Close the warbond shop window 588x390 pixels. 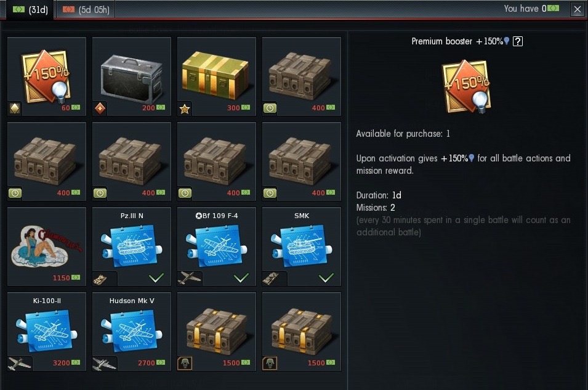(578, 9)
